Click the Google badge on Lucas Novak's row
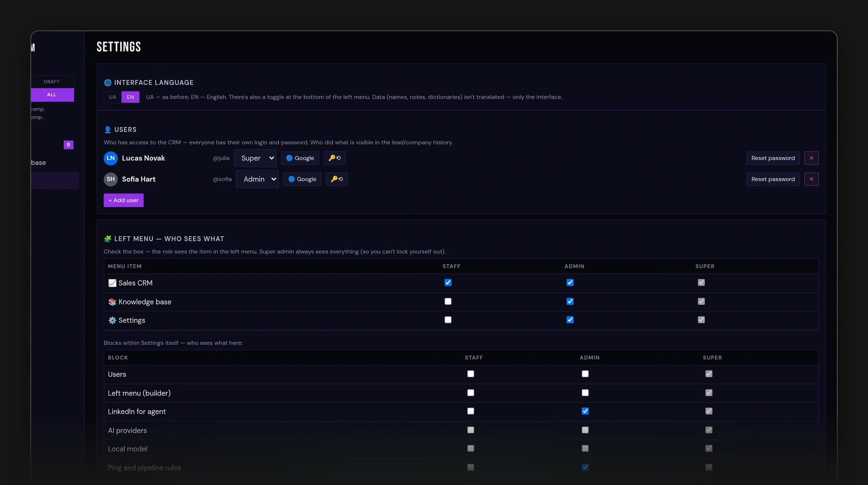The width and height of the screenshot is (868, 485). tap(300, 158)
